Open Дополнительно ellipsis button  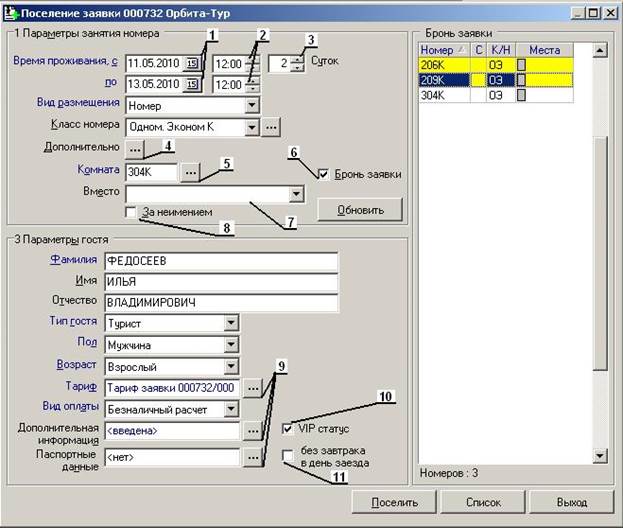pyautogui.click(x=136, y=149)
